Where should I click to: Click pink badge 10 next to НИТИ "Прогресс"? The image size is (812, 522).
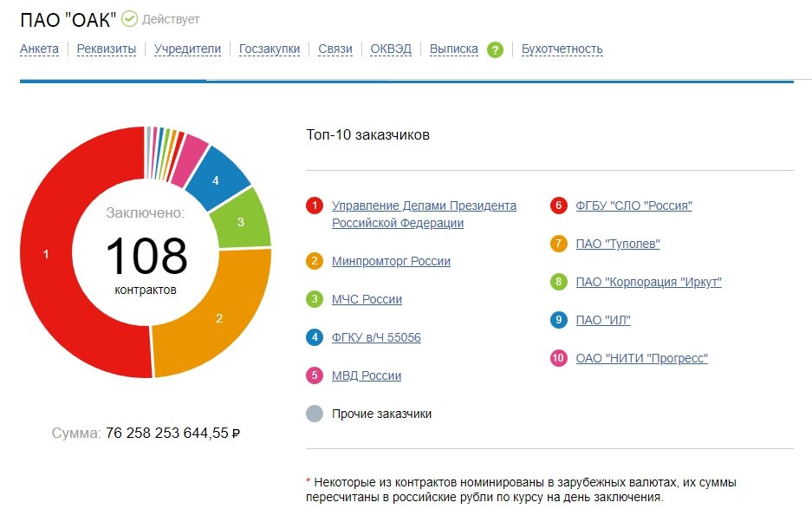[559, 358]
